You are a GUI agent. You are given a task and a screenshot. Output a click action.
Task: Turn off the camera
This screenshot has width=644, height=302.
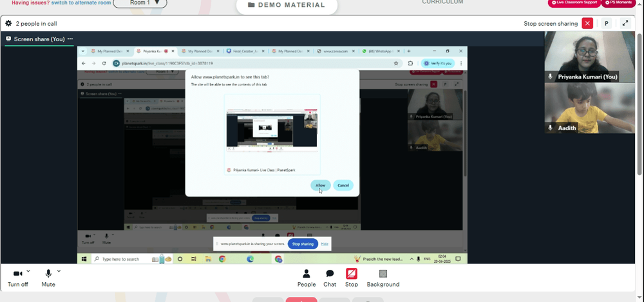17,278
